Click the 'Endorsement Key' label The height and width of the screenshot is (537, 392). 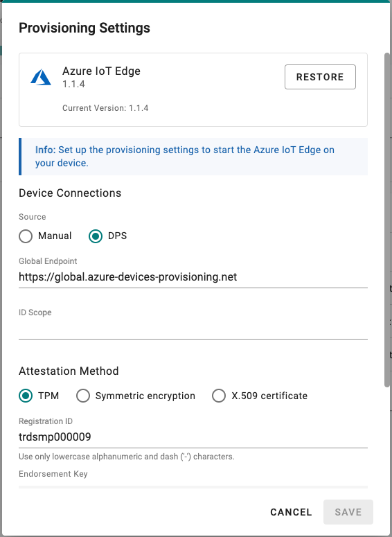(x=53, y=474)
